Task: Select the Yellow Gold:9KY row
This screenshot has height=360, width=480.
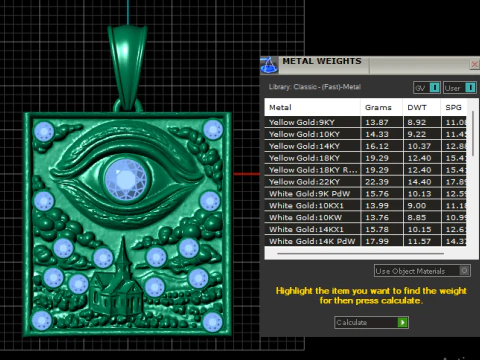Action: 366,122
